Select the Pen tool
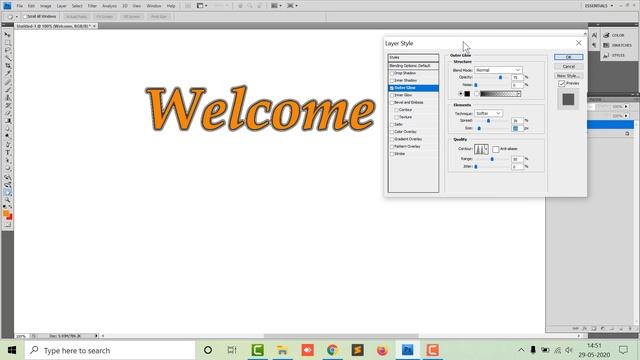This screenshot has width=640, height=360. (7, 145)
